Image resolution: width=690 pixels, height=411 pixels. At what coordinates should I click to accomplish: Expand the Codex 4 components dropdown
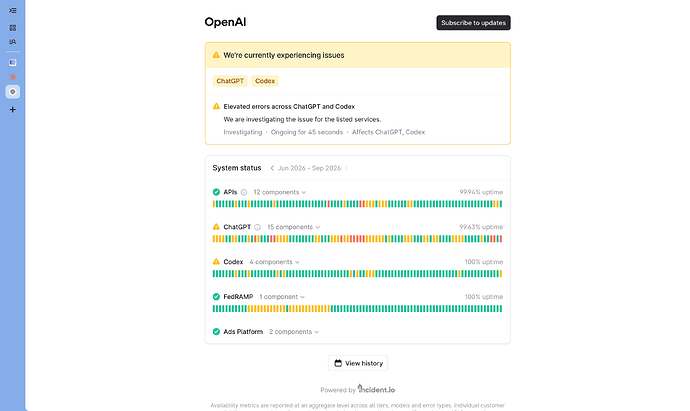275,262
